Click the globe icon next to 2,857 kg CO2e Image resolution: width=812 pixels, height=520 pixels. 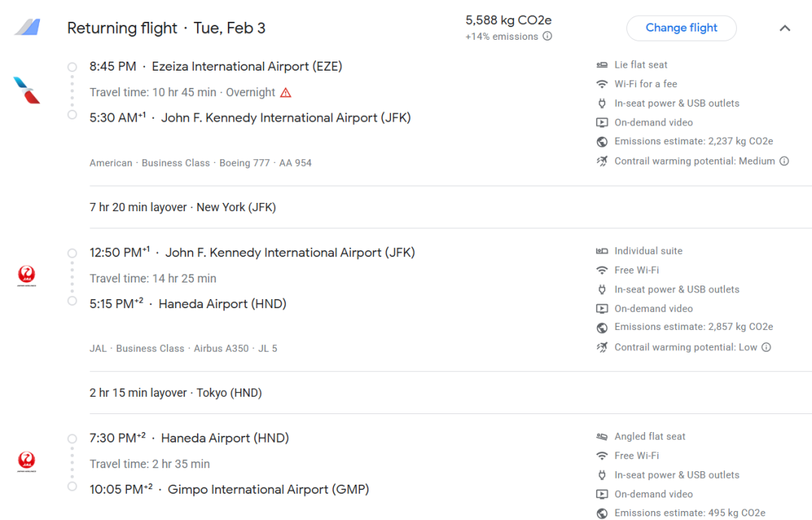click(601, 328)
